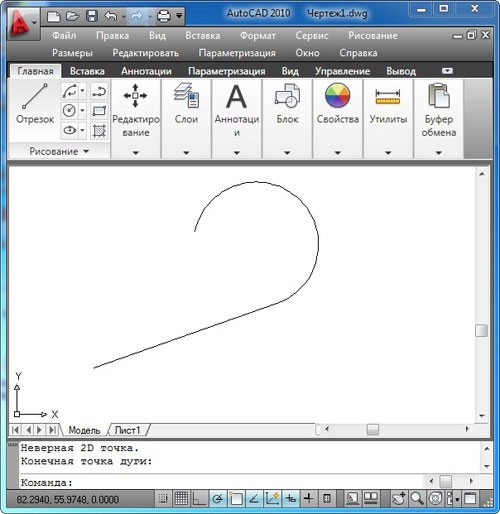
Task: Click the Save icon in quick access toolbar
Action: click(92, 16)
